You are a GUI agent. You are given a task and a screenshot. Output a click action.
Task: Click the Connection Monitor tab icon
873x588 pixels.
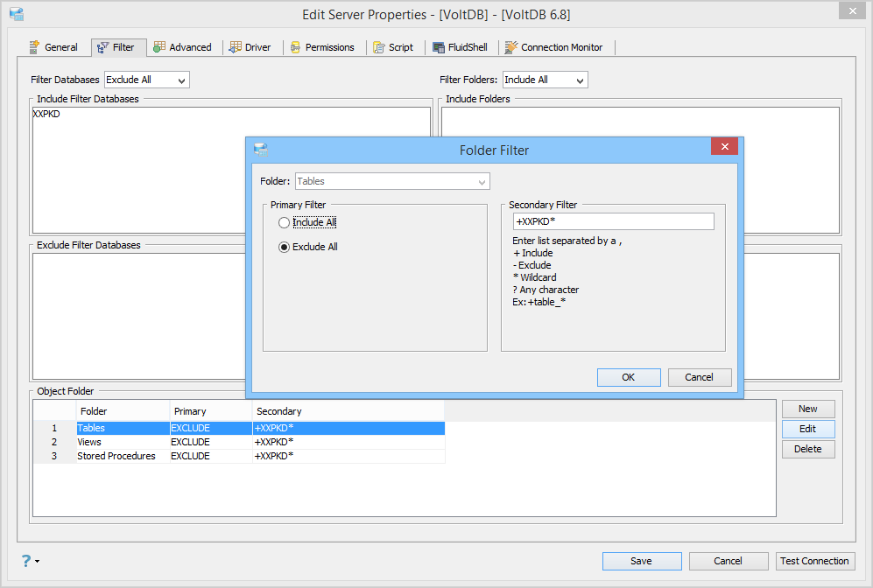510,47
